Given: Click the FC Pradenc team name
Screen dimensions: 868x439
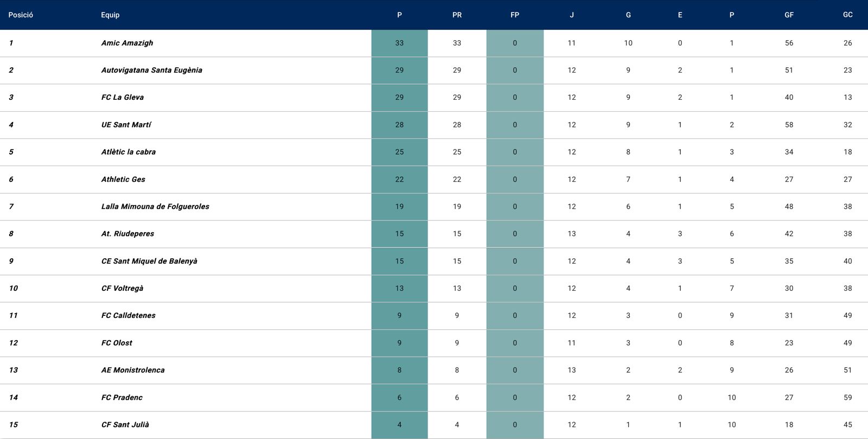Looking at the screenshot, I should click(x=122, y=397).
